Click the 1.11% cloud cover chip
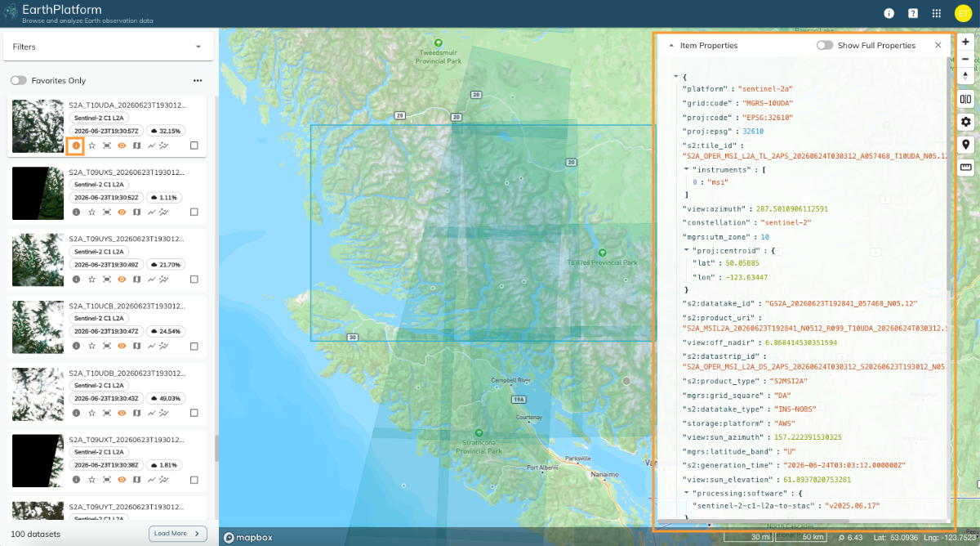This screenshot has height=546, width=980. (165, 197)
